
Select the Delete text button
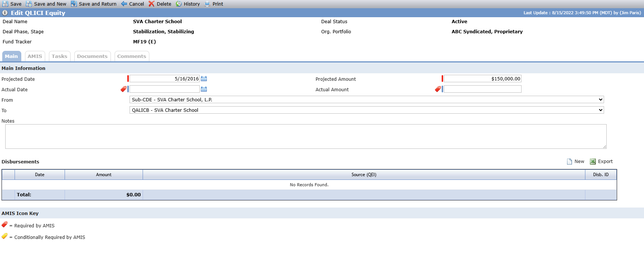[164, 4]
